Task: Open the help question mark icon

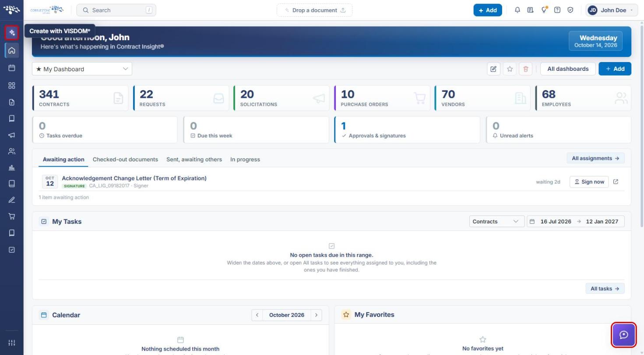Action: coord(557,10)
